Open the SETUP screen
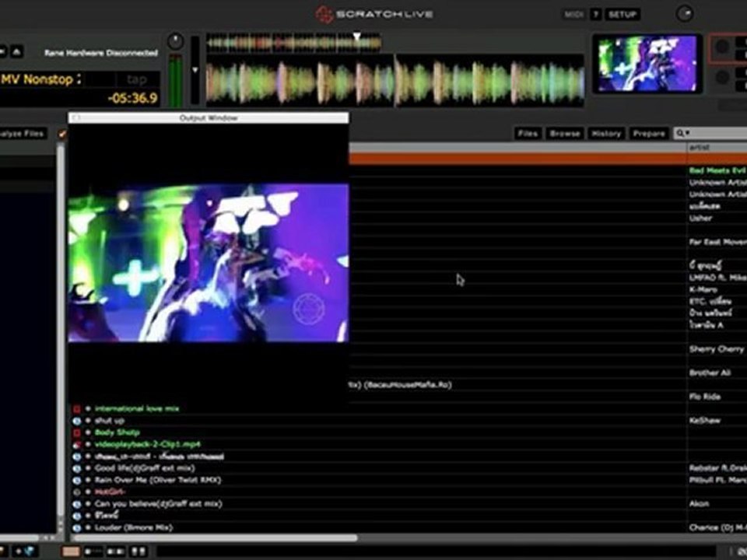747x560 pixels. point(622,14)
